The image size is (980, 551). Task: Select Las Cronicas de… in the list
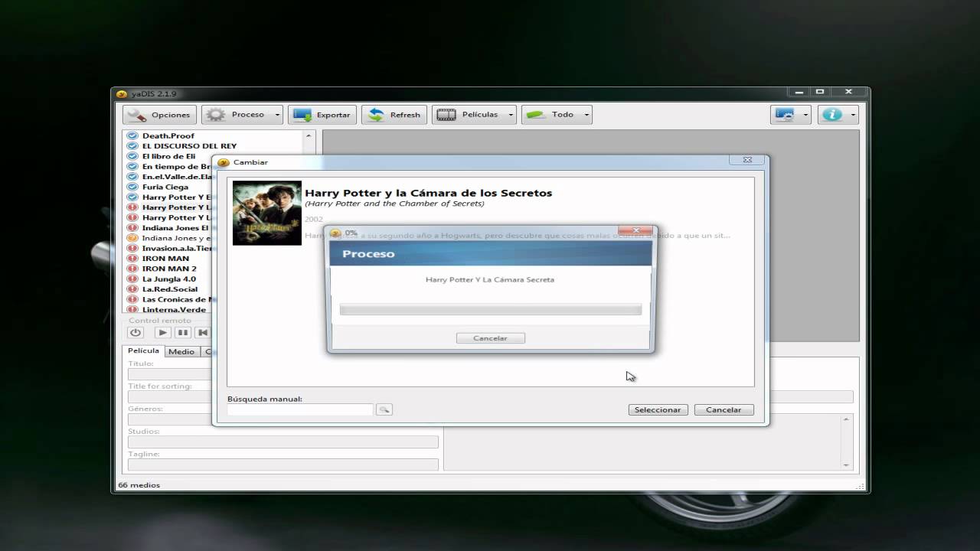coord(176,299)
